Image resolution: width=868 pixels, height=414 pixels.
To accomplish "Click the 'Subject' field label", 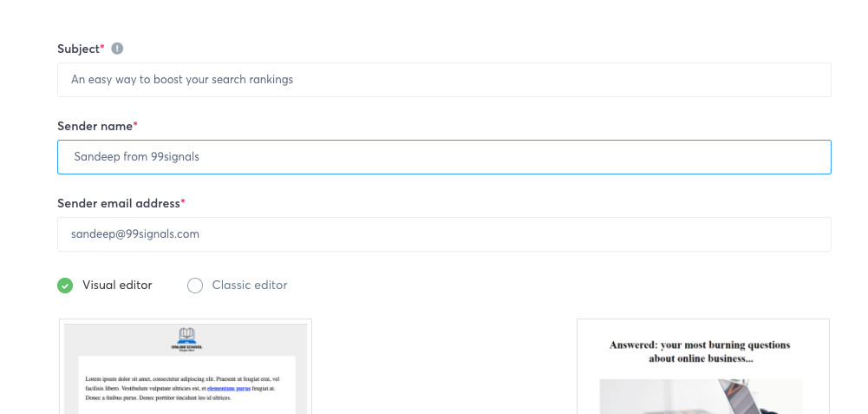I will (78, 49).
